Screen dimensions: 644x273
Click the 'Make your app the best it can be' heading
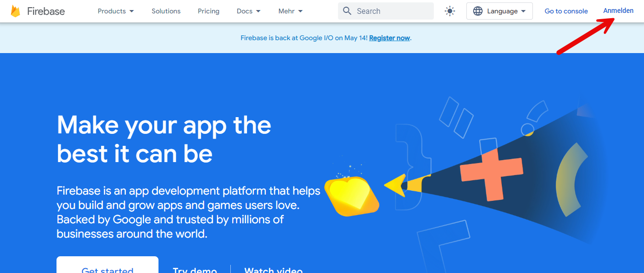(x=164, y=139)
